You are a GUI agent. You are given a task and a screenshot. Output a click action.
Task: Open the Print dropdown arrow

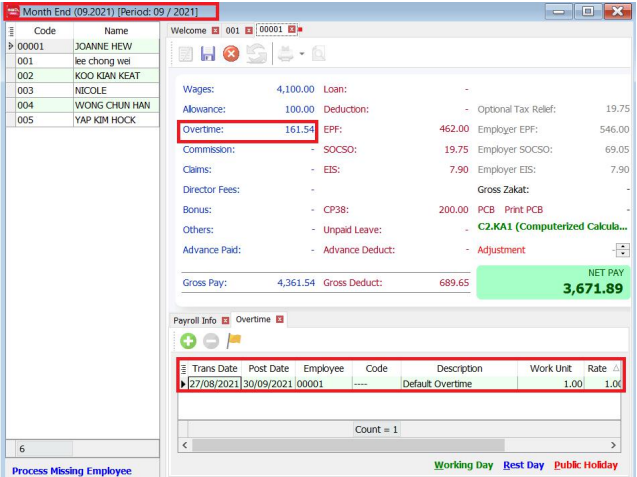[301, 54]
